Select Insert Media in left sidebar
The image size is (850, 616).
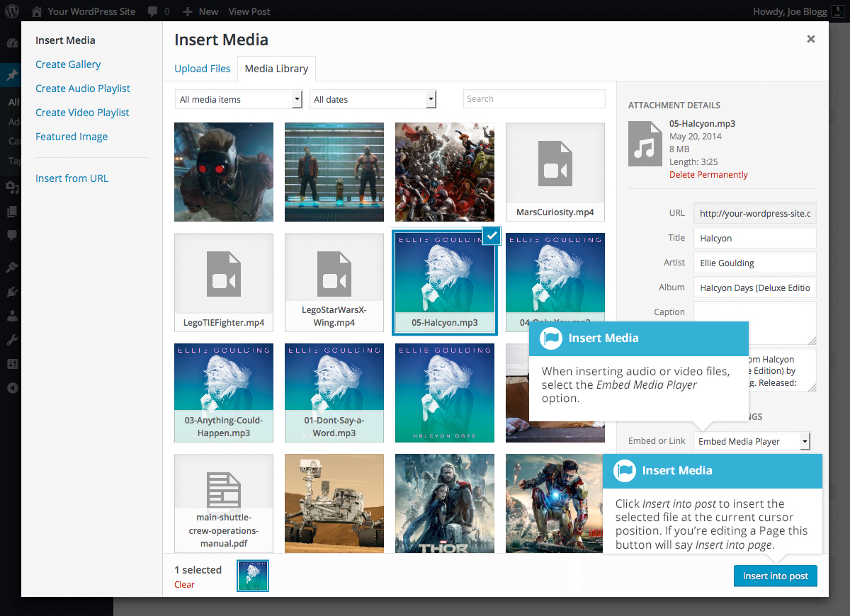tap(65, 40)
